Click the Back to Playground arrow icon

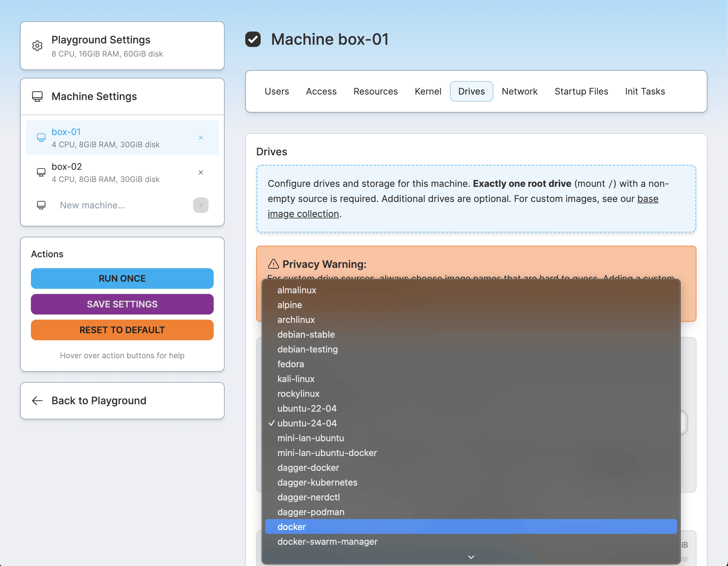click(x=37, y=400)
